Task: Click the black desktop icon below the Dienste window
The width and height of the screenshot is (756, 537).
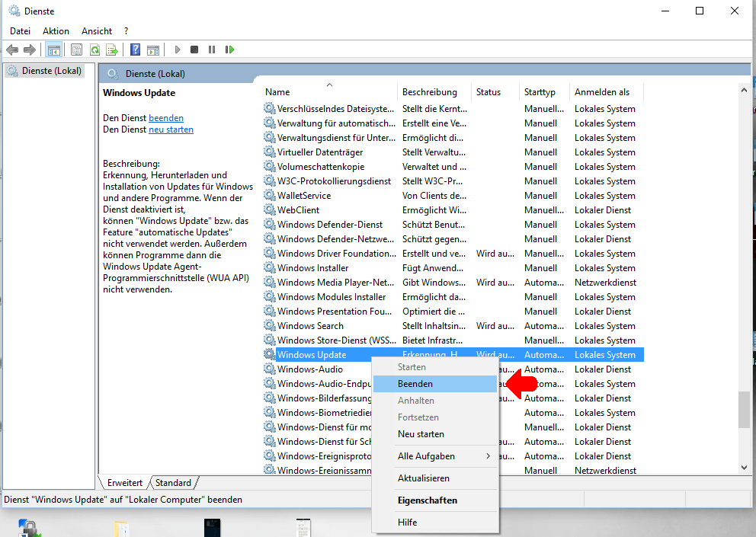Action: point(212,527)
